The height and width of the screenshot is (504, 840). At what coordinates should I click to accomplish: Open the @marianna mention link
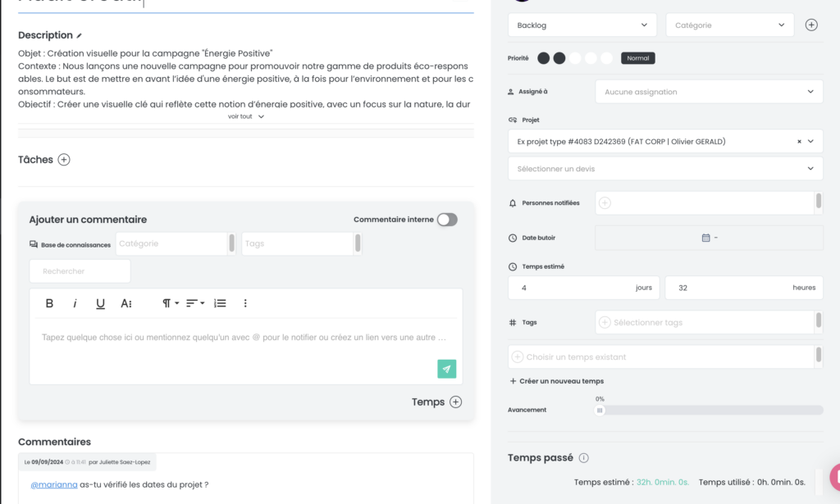click(54, 484)
